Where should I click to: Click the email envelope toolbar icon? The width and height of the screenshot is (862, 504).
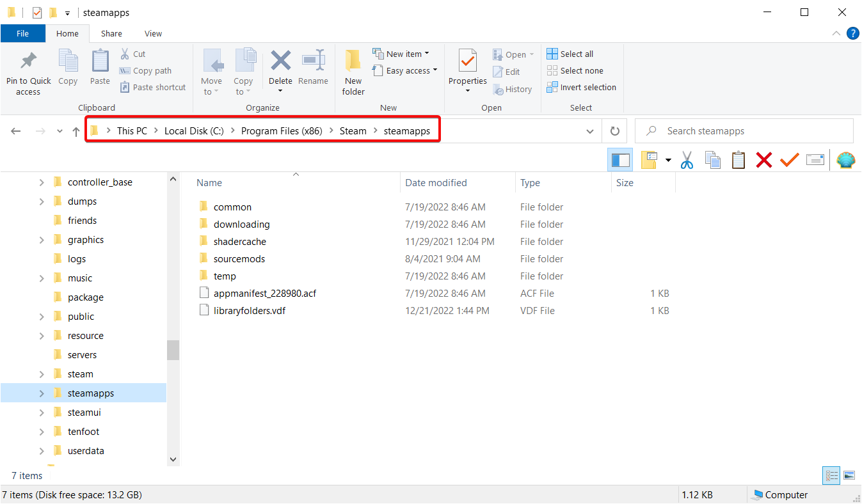[x=815, y=160]
